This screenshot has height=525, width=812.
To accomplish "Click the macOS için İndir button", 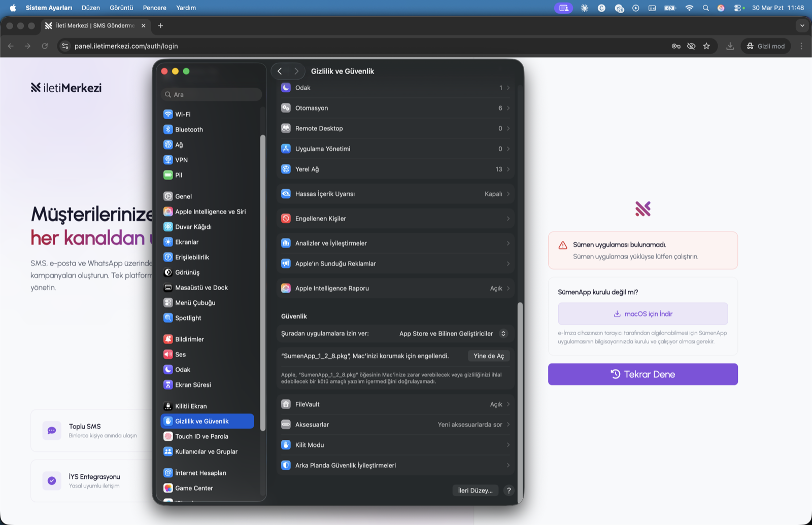I will (642, 313).
